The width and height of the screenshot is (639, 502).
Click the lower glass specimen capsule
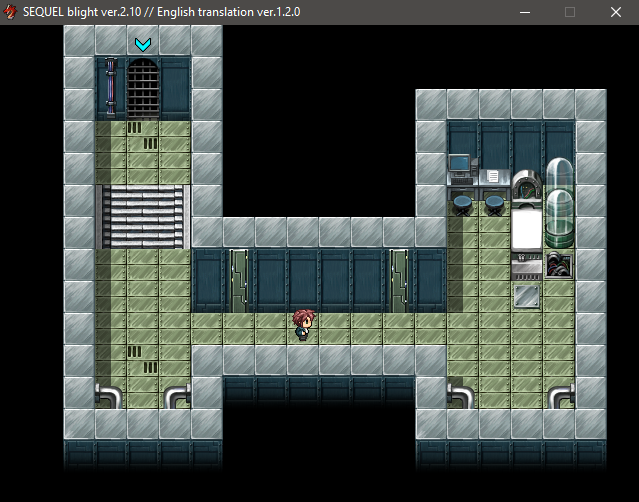[x=559, y=219]
